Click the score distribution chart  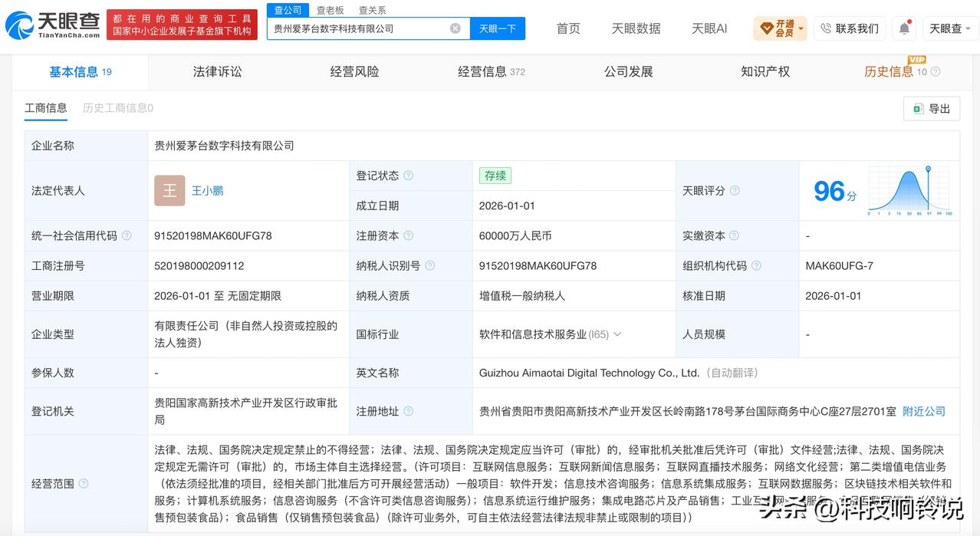coord(909,190)
